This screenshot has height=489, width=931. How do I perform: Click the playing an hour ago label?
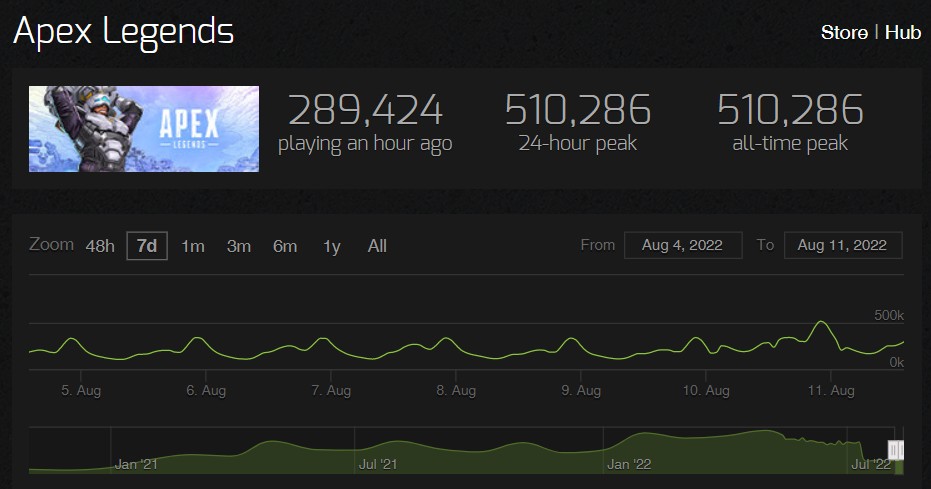click(365, 144)
